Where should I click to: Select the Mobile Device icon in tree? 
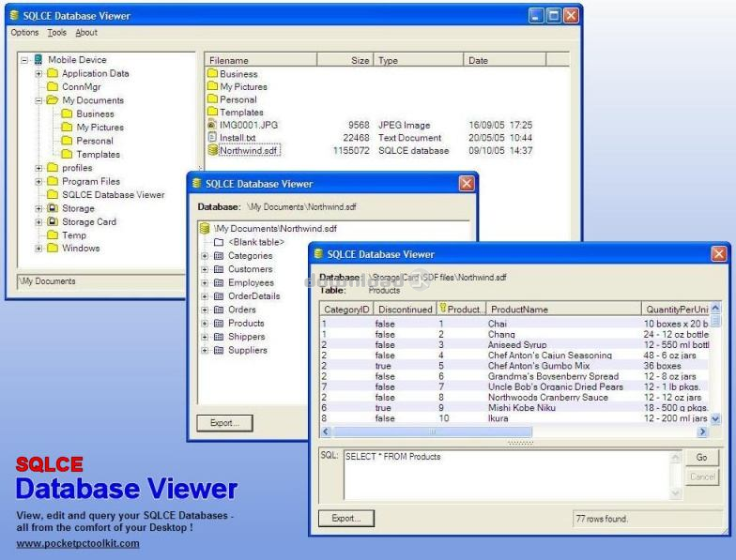(x=38, y=60)
